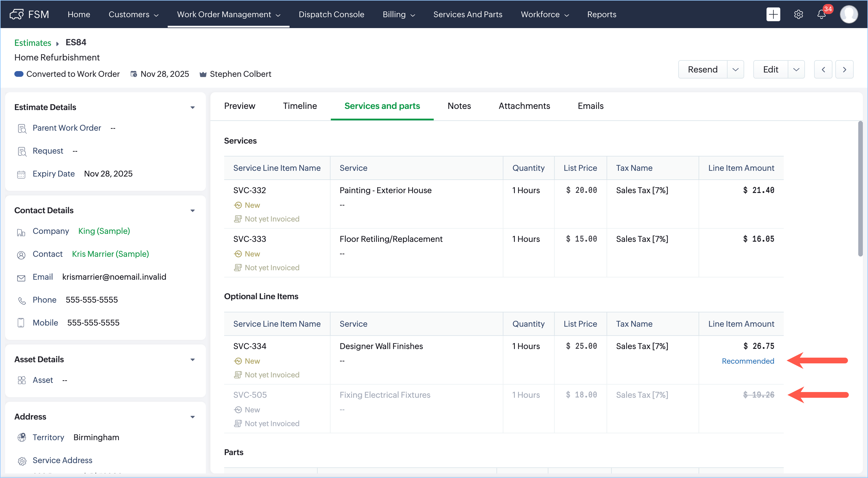868x478 pixels.
Task: Collapse the Asset Details section
Action: point(192,360)
